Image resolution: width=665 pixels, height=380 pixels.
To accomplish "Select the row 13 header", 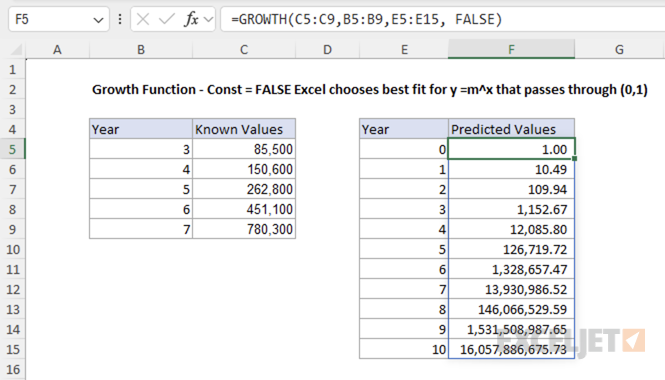I will pyautogui.click(x=12, y=310).
